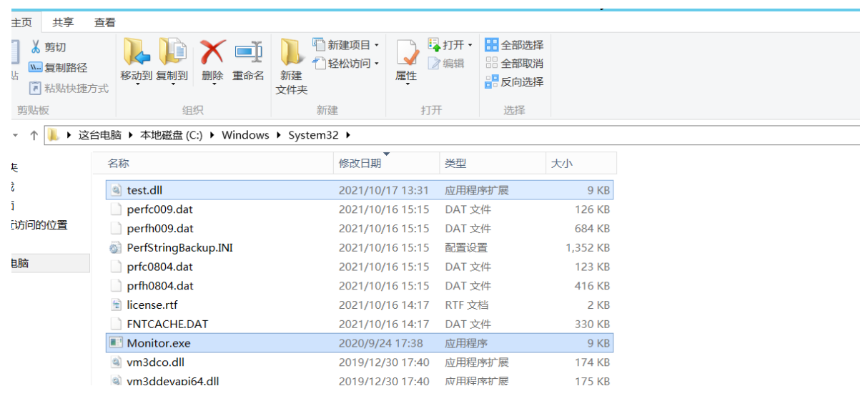The width and height of the screenshot is (868, 396).
Task: Click the license.rtf document icon
Action: tap(116, 305)
